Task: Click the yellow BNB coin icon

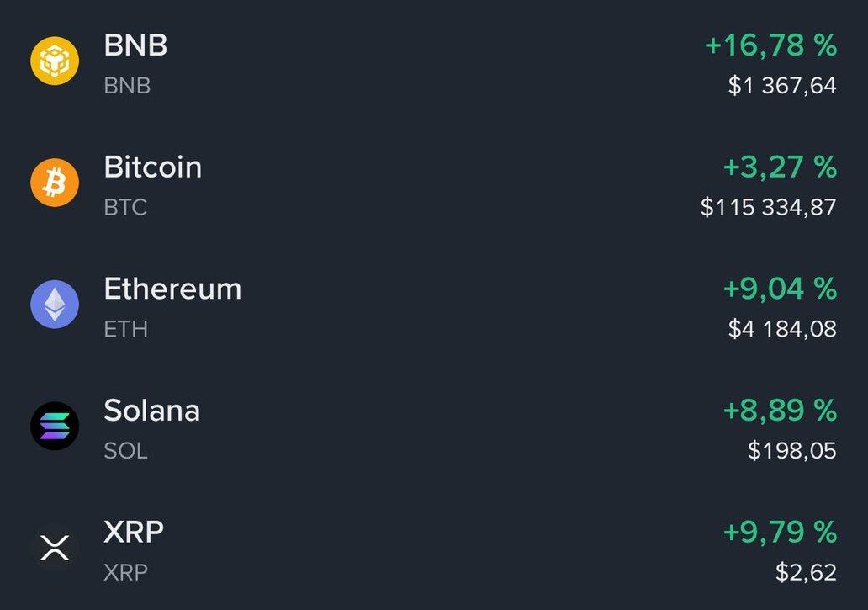Action: click(55, 61)
